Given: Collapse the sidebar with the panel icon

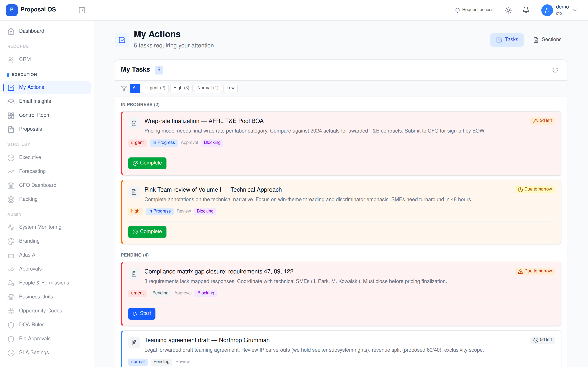Looking at the screenshot, I should [82, 10].
